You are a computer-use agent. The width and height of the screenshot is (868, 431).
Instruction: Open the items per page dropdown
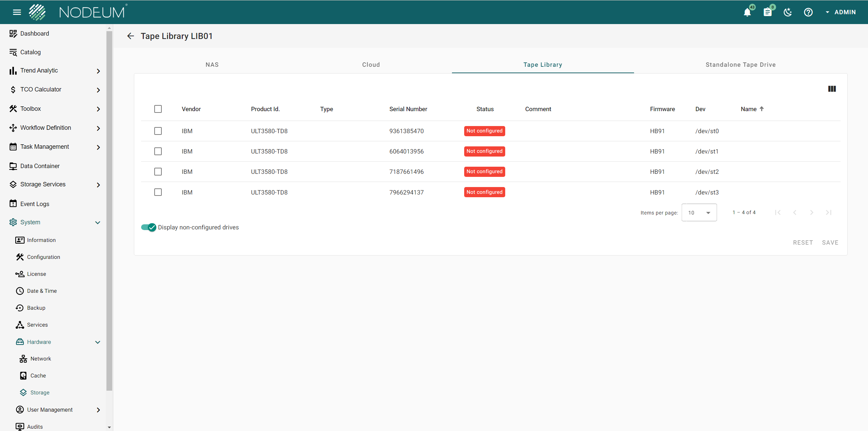(699, 213)
